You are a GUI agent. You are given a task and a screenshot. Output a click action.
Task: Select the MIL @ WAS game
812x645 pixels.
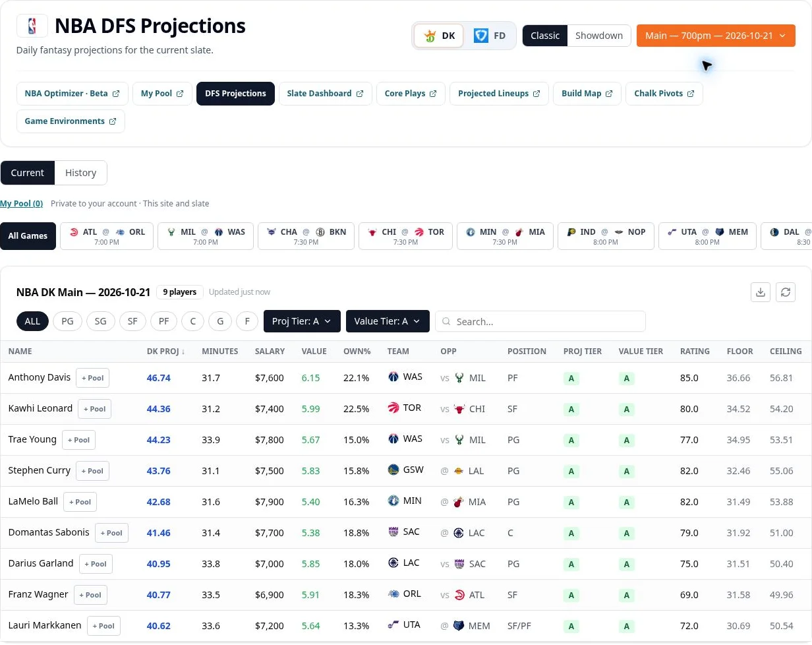pyautogui.click(x=206, y=236)
